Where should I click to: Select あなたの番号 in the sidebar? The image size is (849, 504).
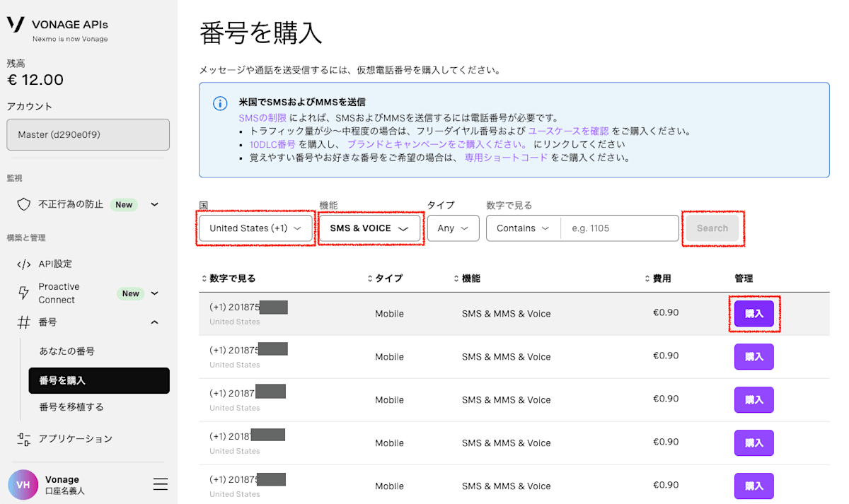67,351
